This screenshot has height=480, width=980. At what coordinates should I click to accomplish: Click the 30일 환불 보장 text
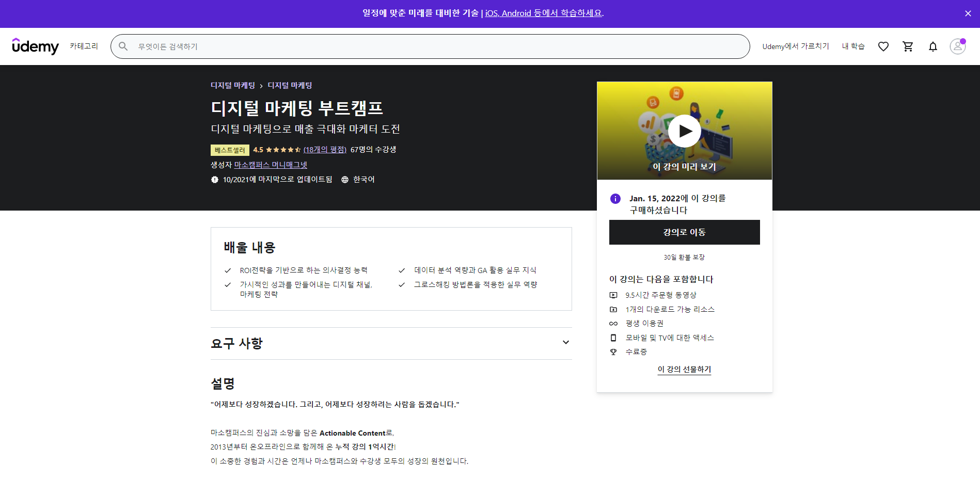(684, 258)
